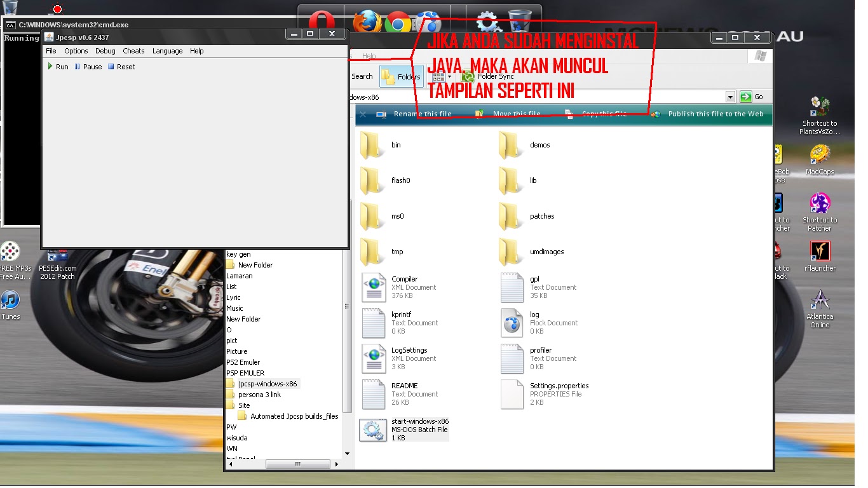The height and width of the screenshot is (488, 868).
Task: Open the ms0 folder
Action: point(383,216)
